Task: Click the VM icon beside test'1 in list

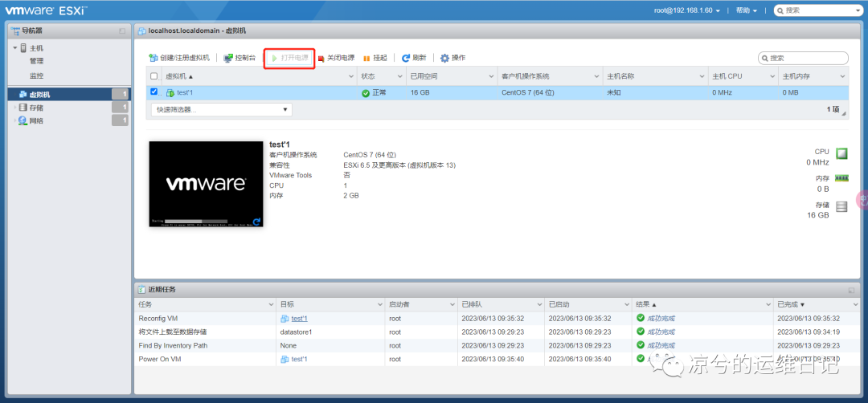Action: tap(170, 93)
